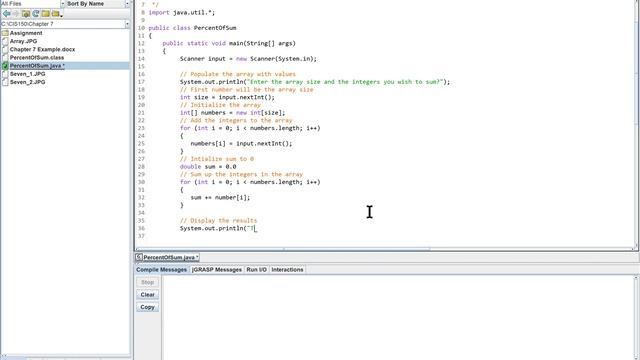This screenshot has height=360, width=640.
Task: Click the new folder icon
Action: pos(45,14)
